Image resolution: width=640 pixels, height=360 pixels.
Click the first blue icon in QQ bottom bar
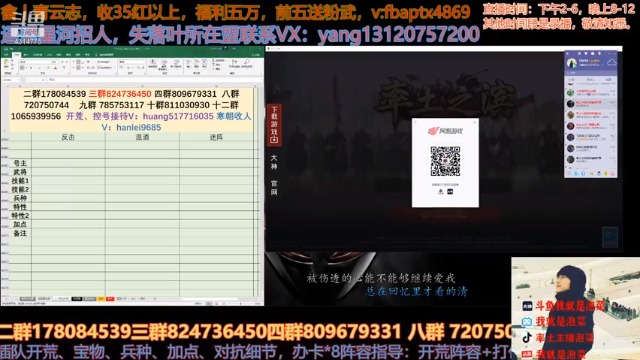576,173
